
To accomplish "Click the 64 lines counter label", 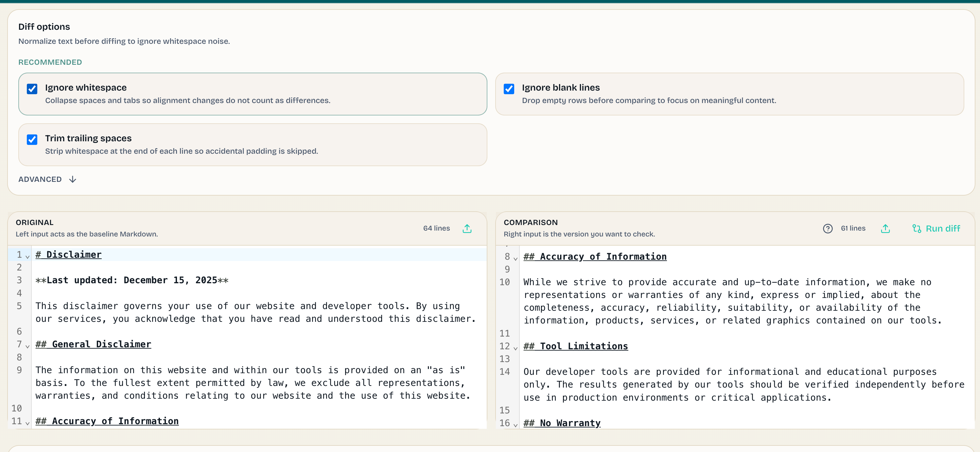I will [x=436, y=228].
